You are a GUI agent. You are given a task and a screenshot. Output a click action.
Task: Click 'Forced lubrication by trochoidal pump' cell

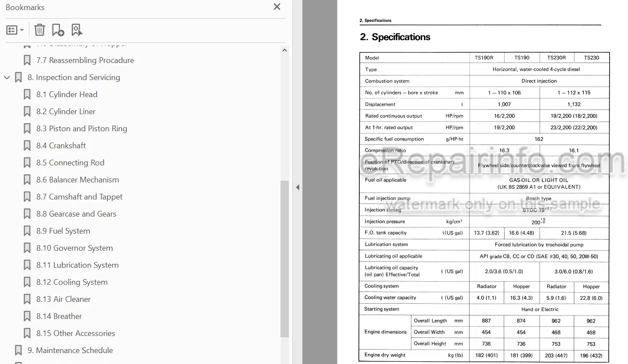coord(539,245)
